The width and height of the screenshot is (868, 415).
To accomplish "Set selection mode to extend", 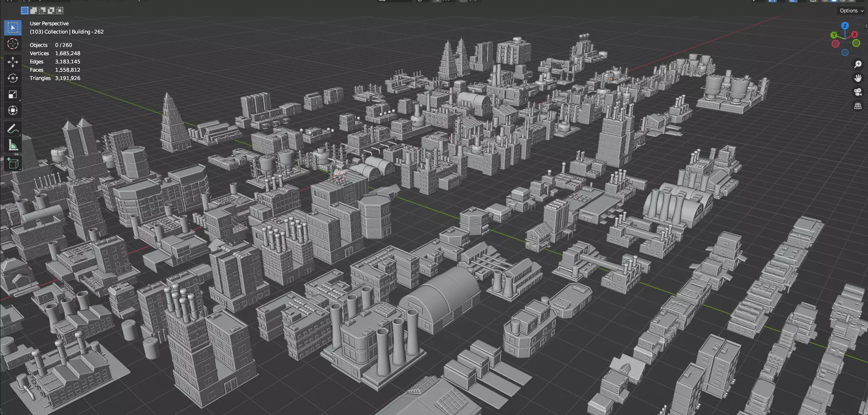I will 34,11.
